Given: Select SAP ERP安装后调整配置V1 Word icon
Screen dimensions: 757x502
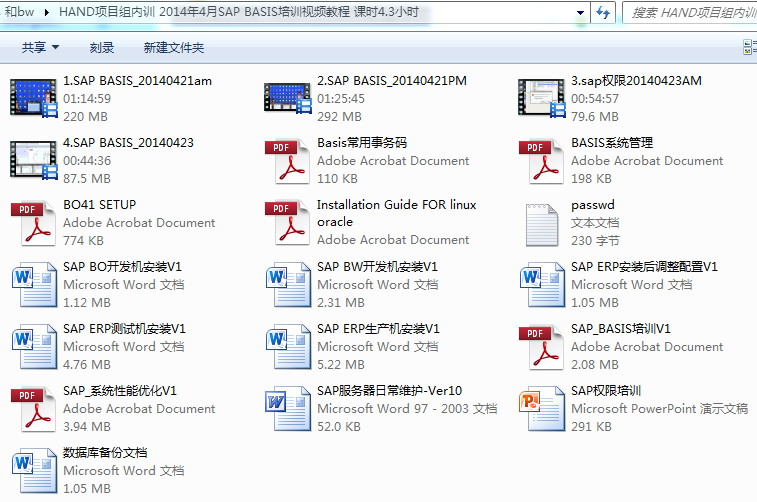Looking at the screenshot, I should [542, 285].
